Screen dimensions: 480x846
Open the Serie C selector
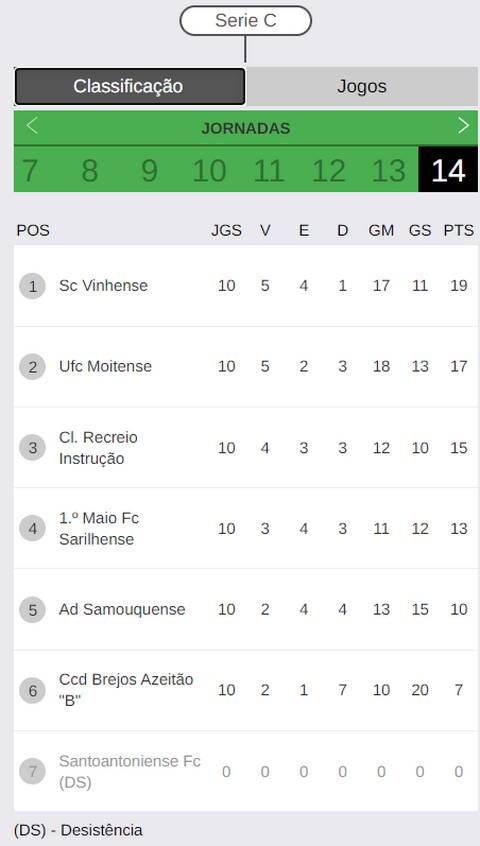[x=245, y=21]
